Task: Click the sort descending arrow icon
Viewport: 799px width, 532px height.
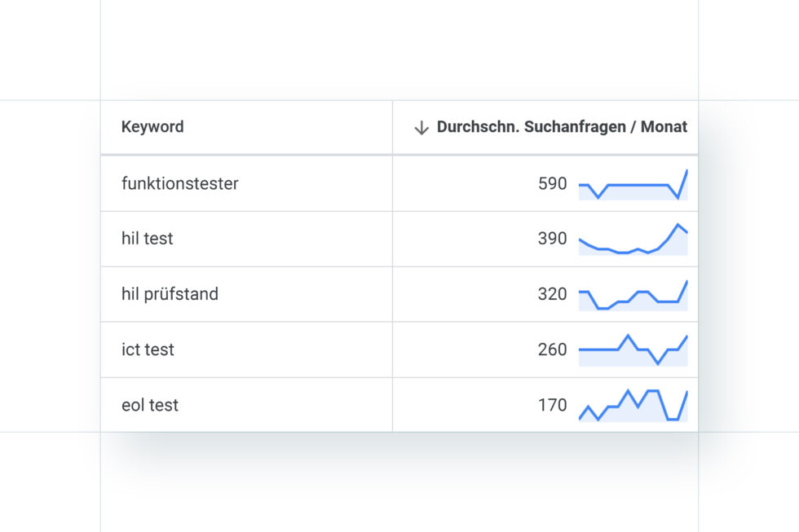Action: [x=422, y=127]
